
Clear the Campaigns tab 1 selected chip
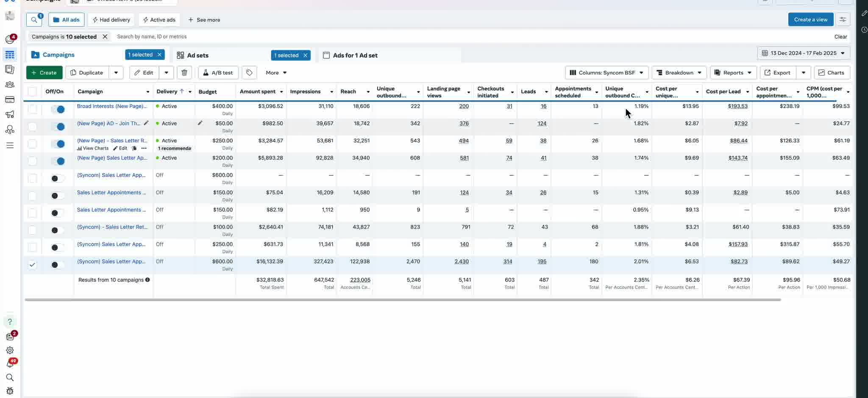(x=159, y=55)
